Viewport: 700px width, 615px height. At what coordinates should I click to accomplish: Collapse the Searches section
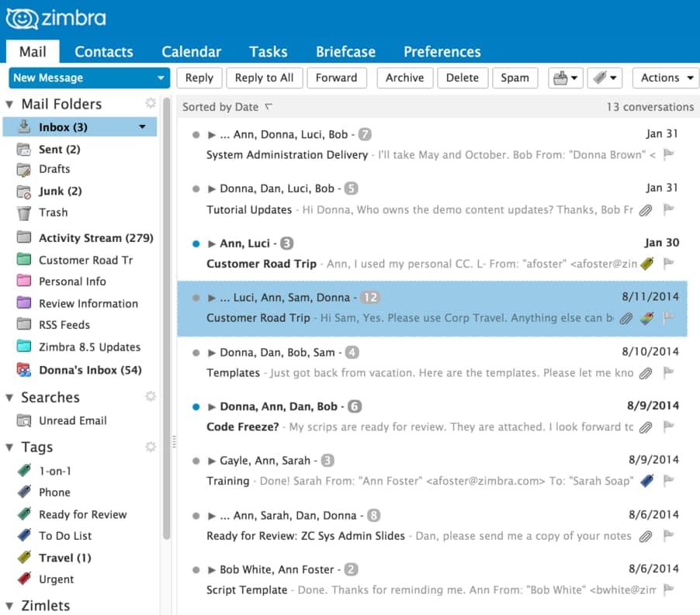coord(9,397)
